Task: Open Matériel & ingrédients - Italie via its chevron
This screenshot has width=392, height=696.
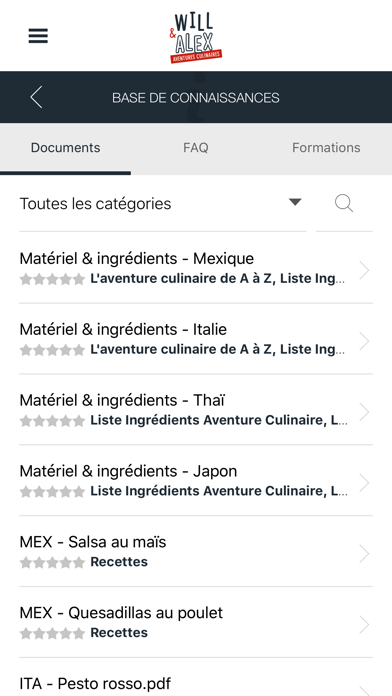Action: pyautogui.click(x=364, y=341)
